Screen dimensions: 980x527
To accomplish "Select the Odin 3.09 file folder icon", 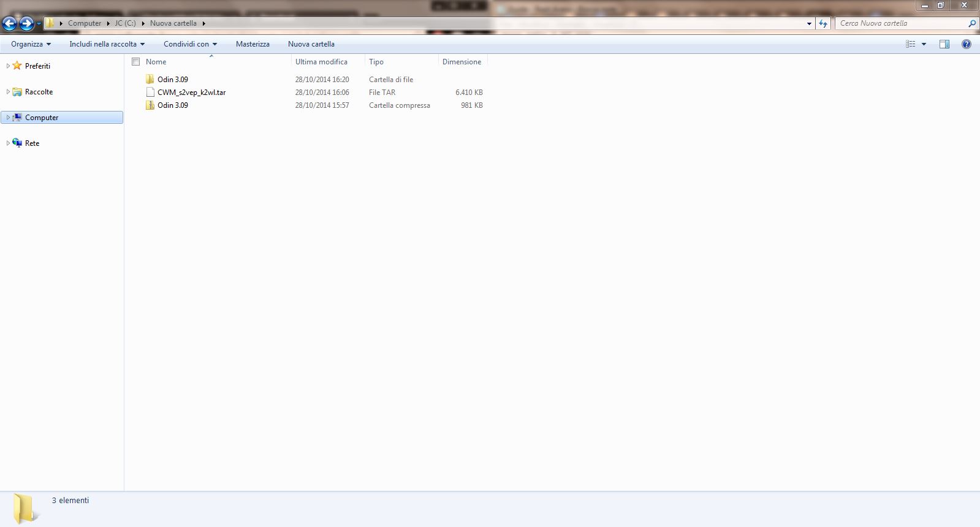I will coord(150,80).
